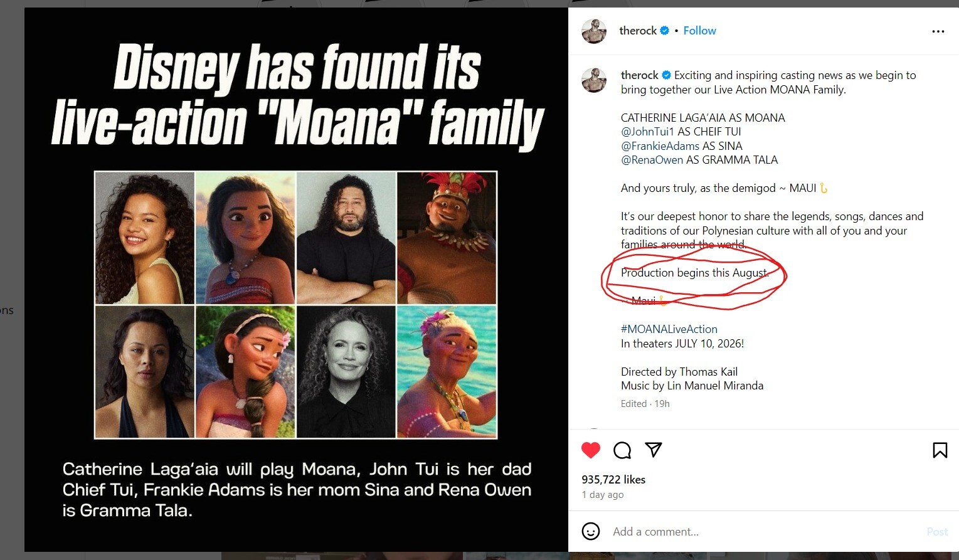Unlike the post with the red heart
Viewport: 959px width, 560px height.
(590, 450)
